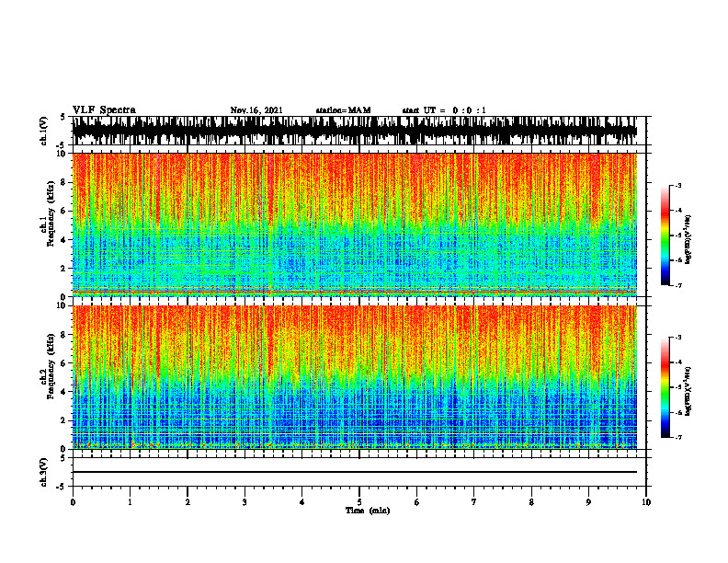Click the "-3" label of the ch.1 color bar
728x563 pixels.
(678, 185)
